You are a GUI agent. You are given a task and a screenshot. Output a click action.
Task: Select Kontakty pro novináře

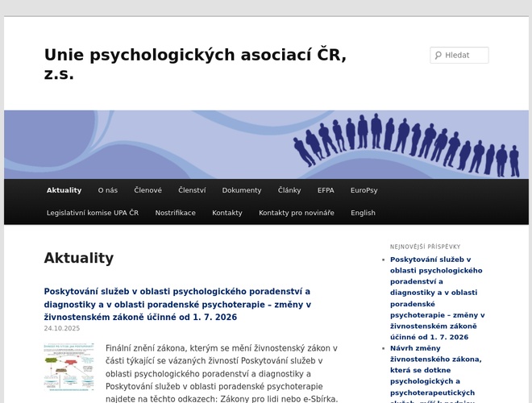pyautogui.click(x=297, y=213)
